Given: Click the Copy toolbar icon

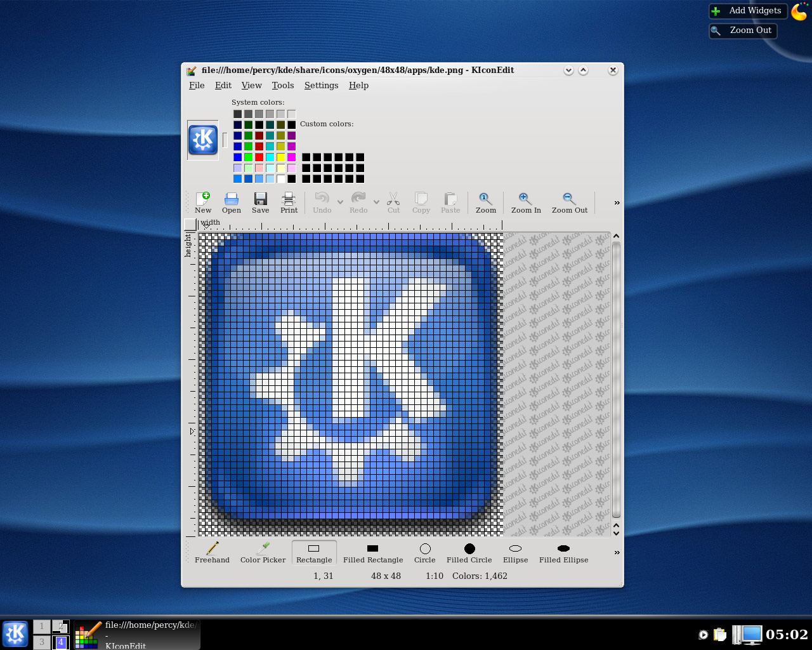Looking at the screenshot, I should click(421, 202).
